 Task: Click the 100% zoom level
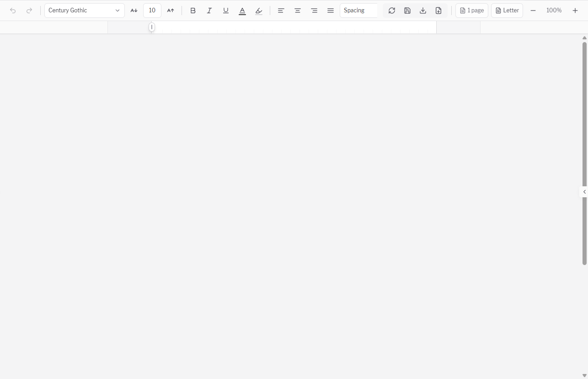click(x=554, y=11)
